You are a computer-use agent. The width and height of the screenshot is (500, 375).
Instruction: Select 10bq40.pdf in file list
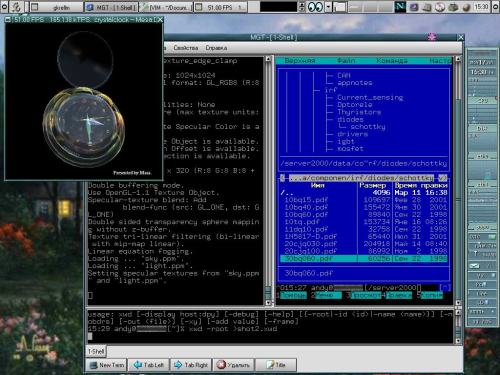click(x=364, y=207)
